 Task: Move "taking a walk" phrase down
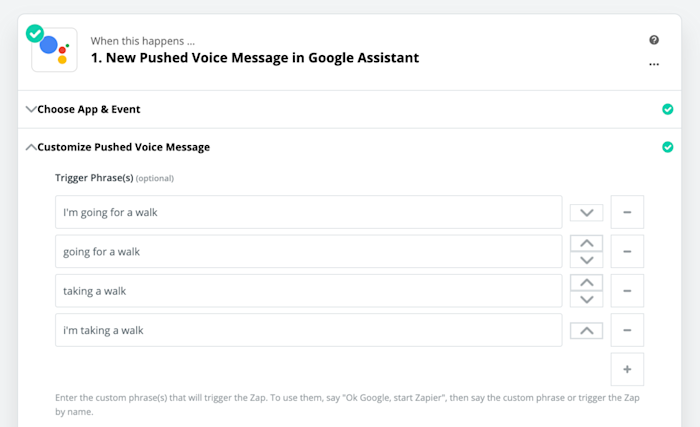click(x=587, y=299)
